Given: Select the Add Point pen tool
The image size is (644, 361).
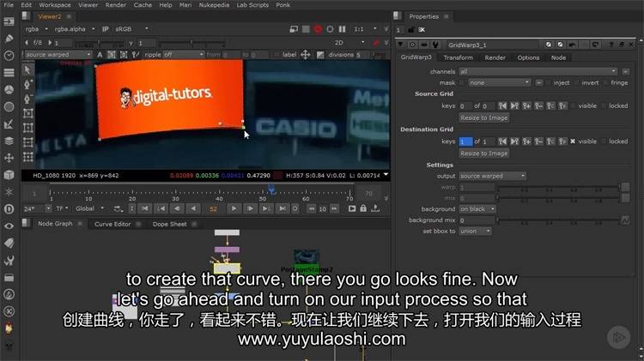Looking at the screenshot, I should tap(27, 85).
